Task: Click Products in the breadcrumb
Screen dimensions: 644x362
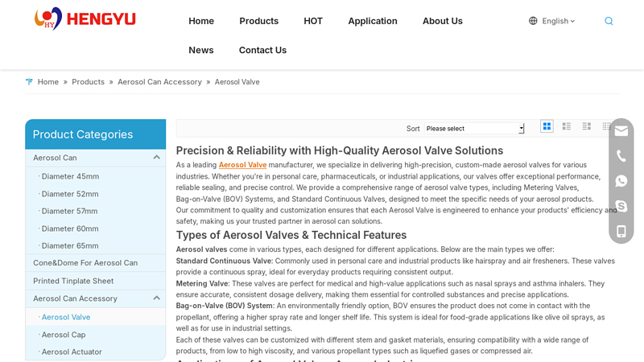Action: point(88,82)
